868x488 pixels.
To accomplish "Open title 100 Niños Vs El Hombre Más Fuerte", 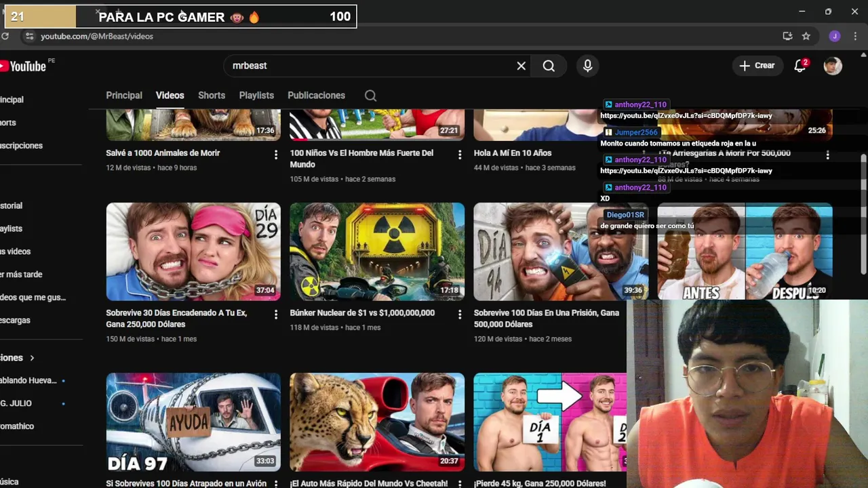I will click(x=361, y=159).
